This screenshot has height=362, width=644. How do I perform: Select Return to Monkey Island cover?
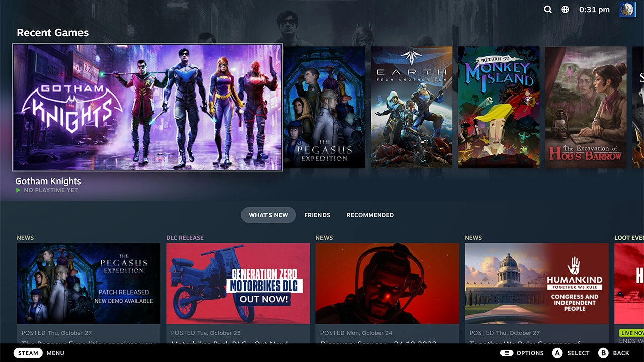pos(499,108)
